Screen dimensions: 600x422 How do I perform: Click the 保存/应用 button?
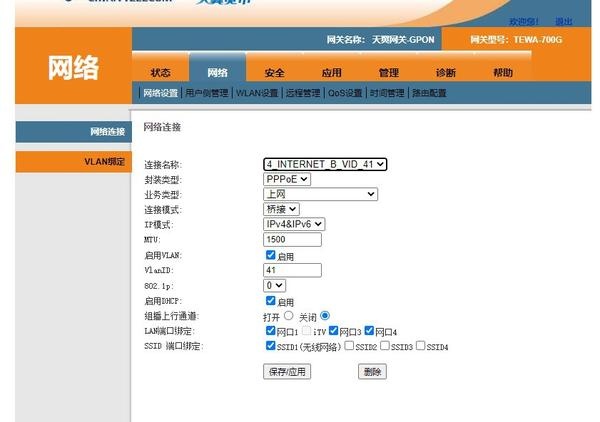pos(287,371)
